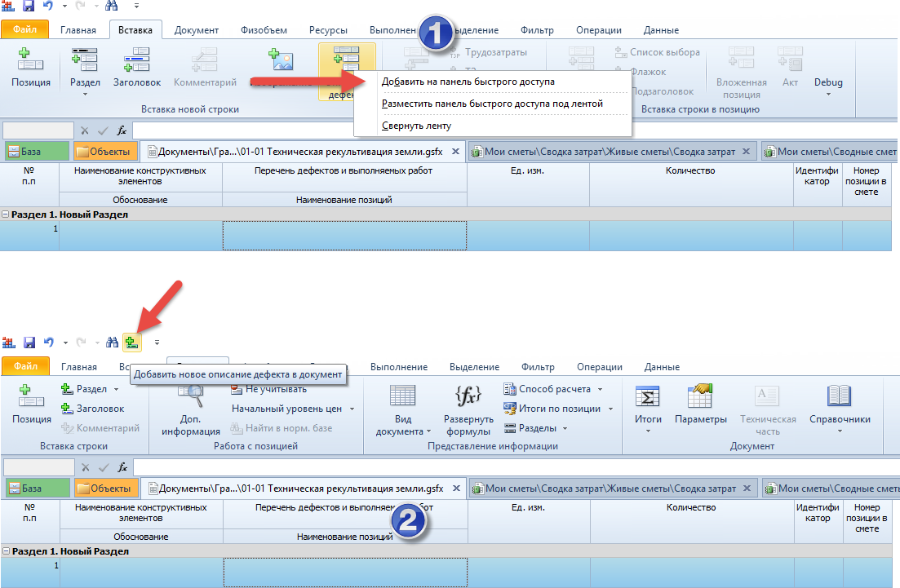This screenshot has height=588, width=900.
Task: Click cancel X icon in screenshot 2 formula bar
Action: (x=86, y=467)
